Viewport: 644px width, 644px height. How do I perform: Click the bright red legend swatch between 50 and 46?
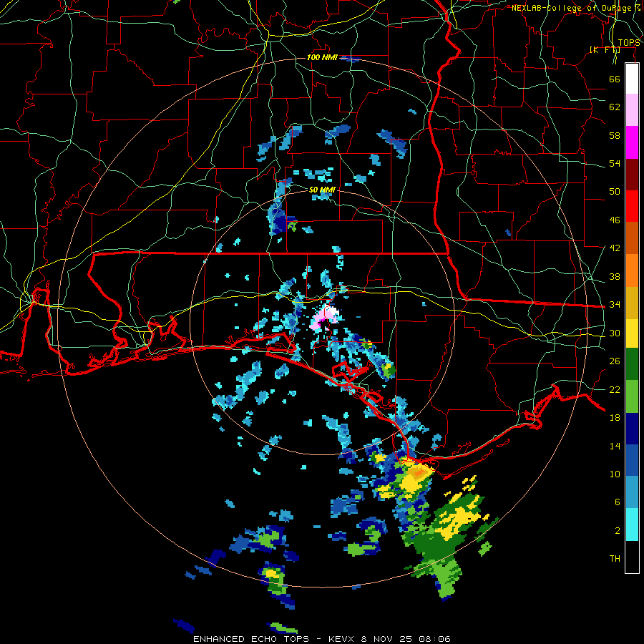[x=632, y=206]
